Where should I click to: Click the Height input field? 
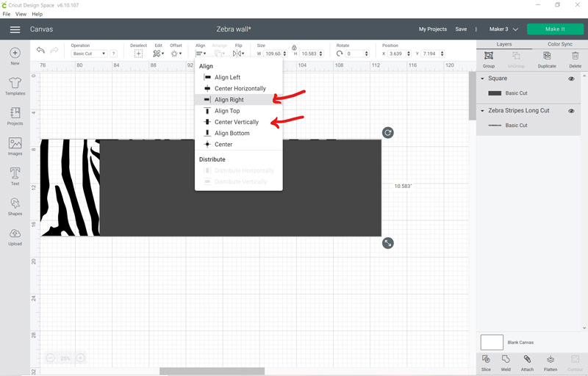[309, 54]
